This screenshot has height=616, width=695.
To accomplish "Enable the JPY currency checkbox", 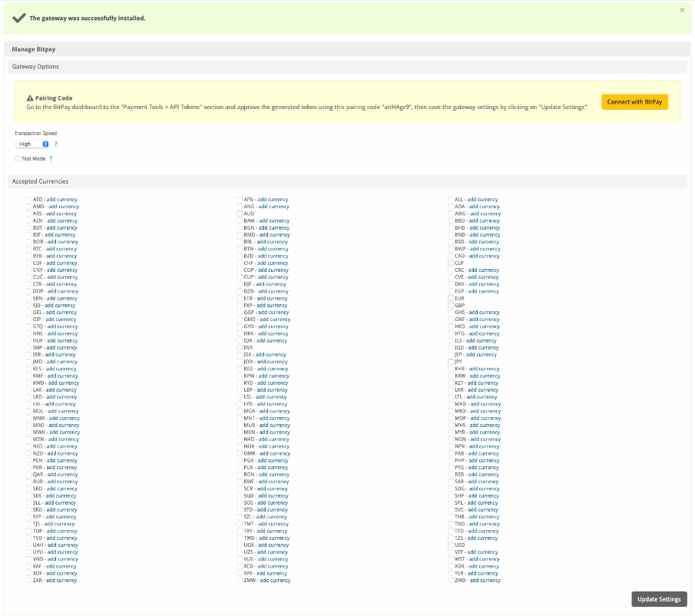I will pyautogui.click(x=451, y=362).
